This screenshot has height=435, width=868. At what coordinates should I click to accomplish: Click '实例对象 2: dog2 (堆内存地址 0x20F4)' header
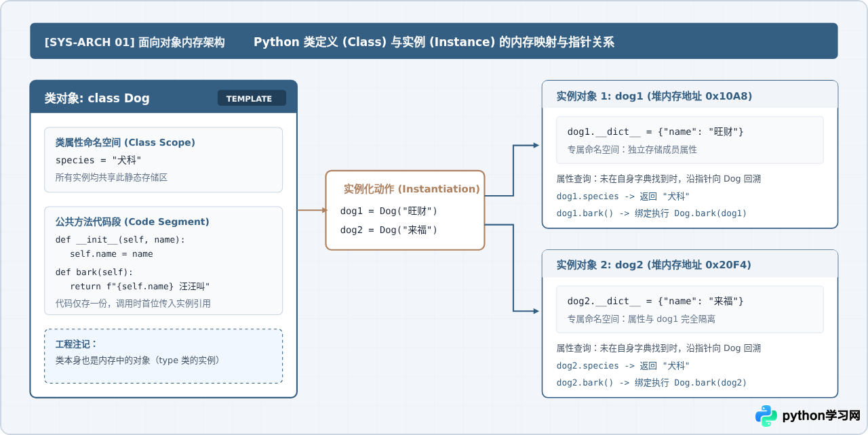(x=654, y=265)
